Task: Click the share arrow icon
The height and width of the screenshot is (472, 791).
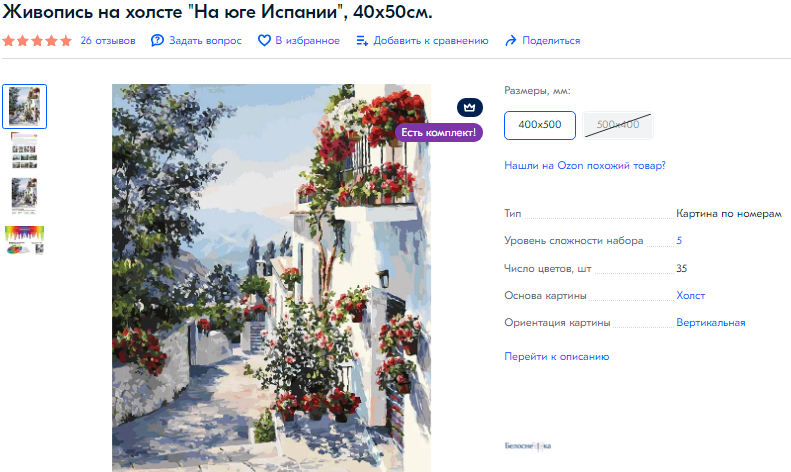Action: 511,41
